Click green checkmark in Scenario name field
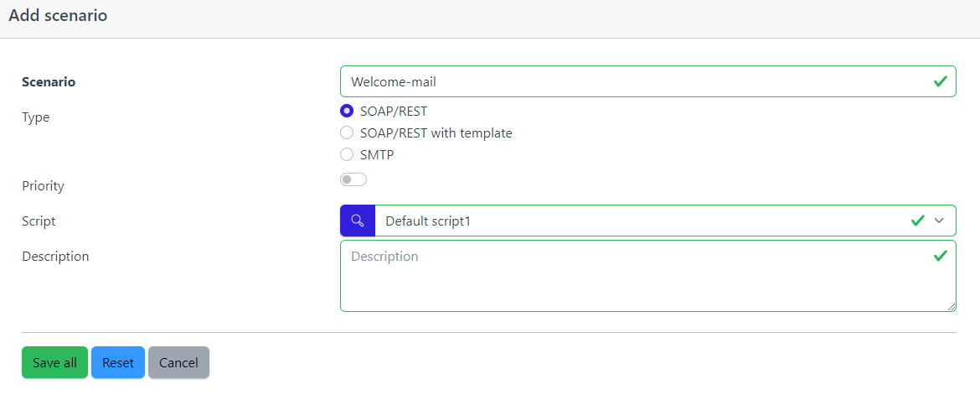Viewport: 980px width, 400px height. point(940,81)
